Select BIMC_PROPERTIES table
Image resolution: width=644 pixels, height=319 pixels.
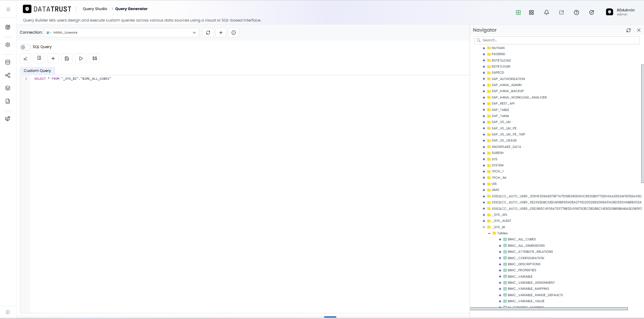point(522,270)
